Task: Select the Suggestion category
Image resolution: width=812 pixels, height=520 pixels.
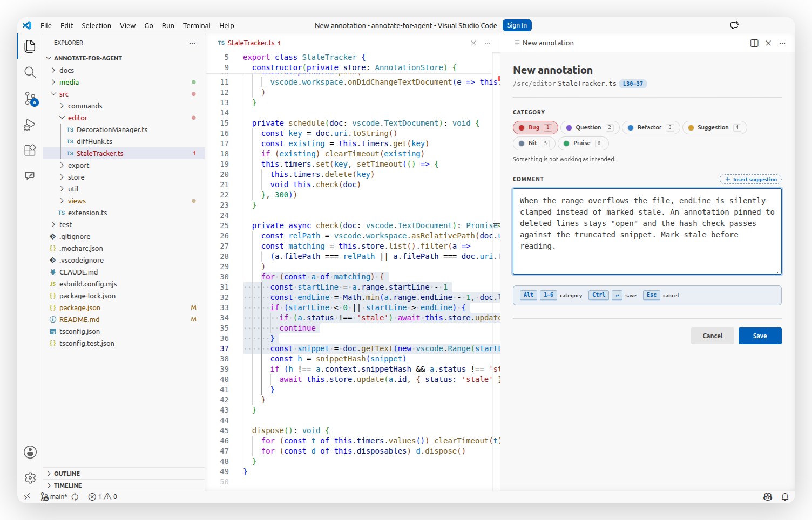Action: click(715, 128)
